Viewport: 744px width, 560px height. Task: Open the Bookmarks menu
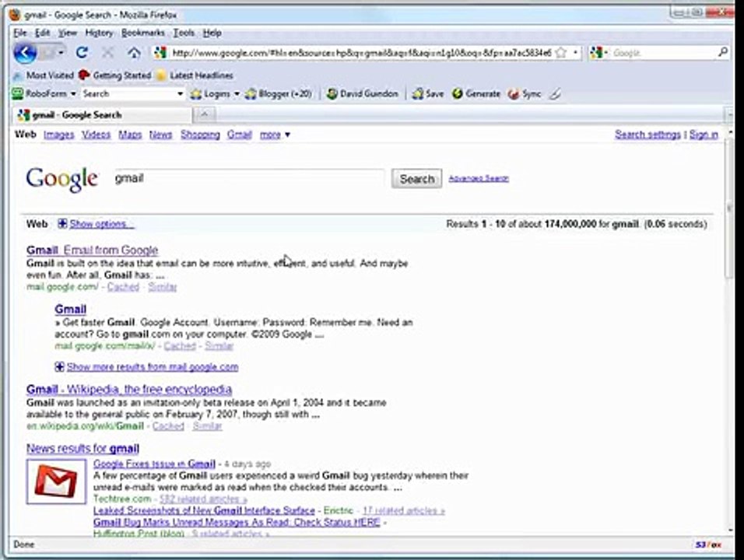[143, 33]
